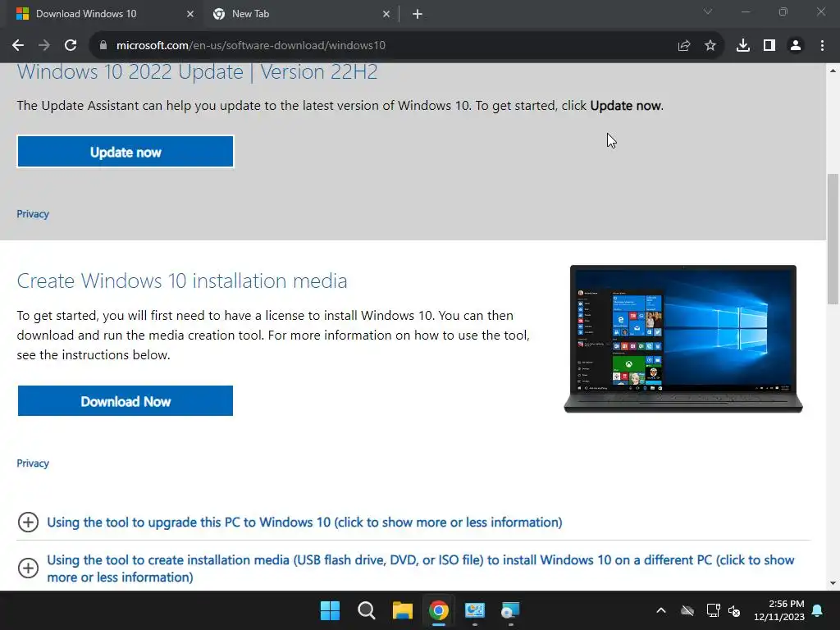Viewport: 840px width, 630px height.
Task: Open Privacy link under Download Now
Action: coord(33,463)
